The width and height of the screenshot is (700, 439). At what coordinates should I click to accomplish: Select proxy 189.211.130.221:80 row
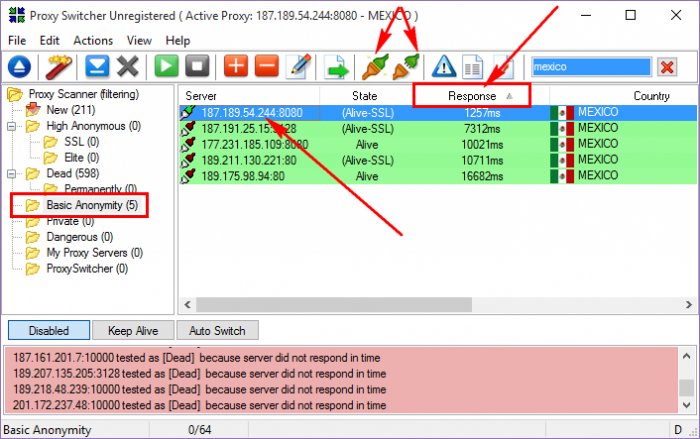pyautogui.click(x=438, y=160)
